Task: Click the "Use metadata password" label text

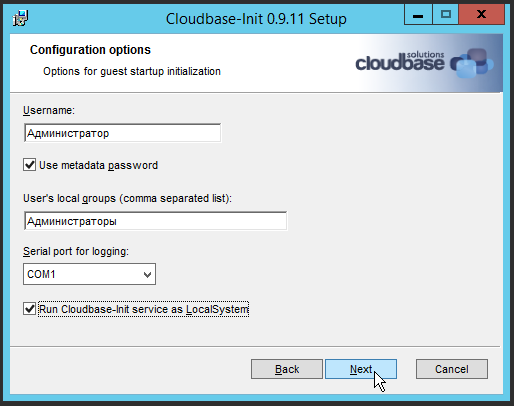Action: 98,165
